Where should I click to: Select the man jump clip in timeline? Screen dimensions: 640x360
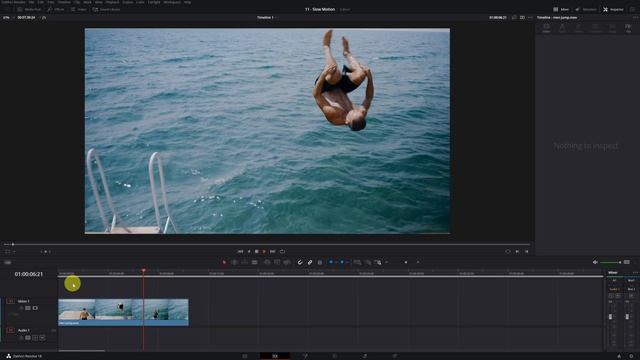pos(123,312)
